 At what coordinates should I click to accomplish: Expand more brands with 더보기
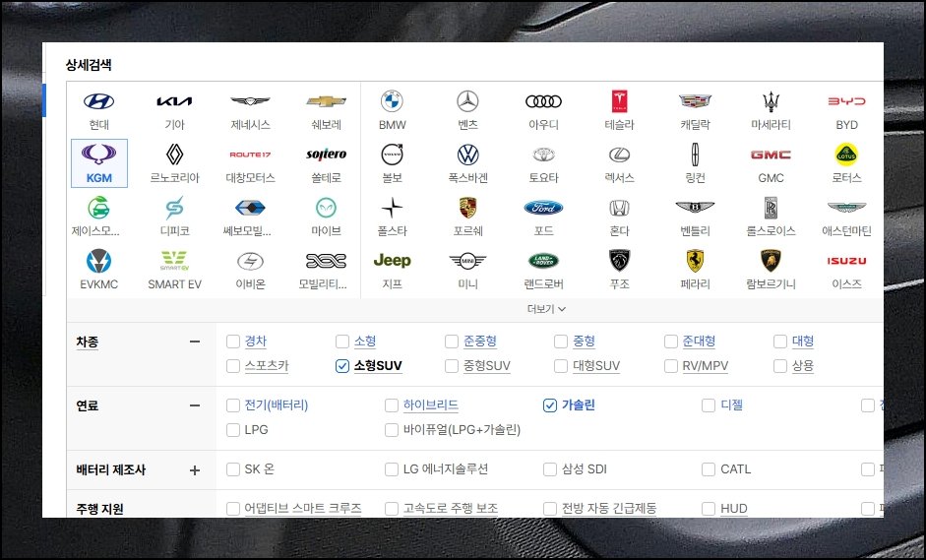pos(546,309)
